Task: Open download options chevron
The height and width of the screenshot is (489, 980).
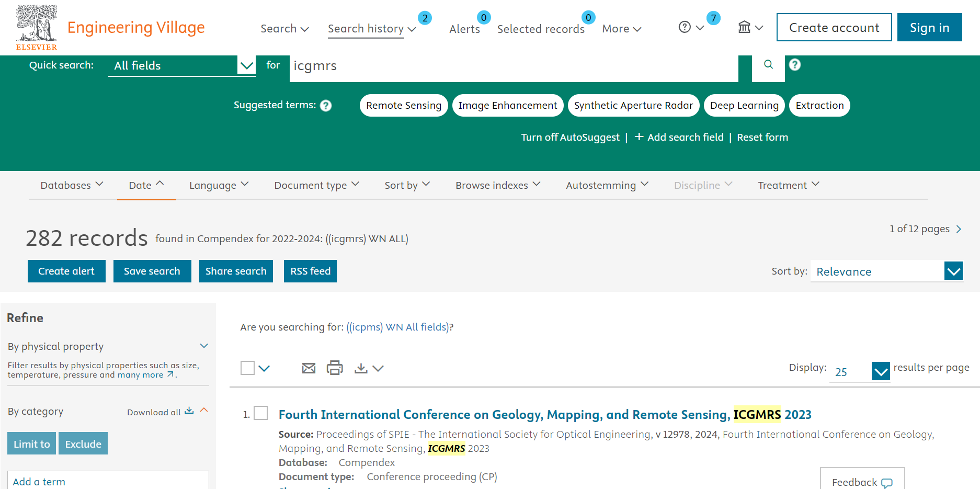Action: pyautogui.click(x=378, y=368)
